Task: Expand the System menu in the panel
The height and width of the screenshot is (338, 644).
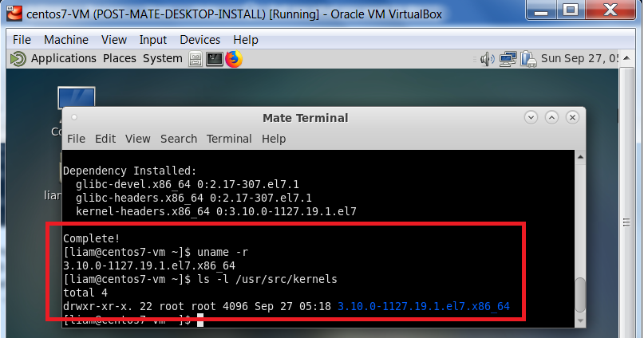Action: tap(163, 58)
